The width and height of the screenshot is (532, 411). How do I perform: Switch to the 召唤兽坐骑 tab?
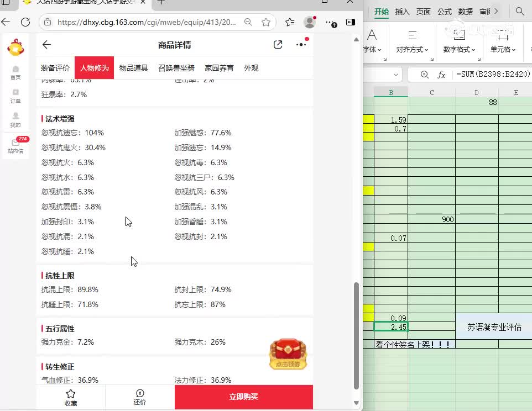click(176, 68)
